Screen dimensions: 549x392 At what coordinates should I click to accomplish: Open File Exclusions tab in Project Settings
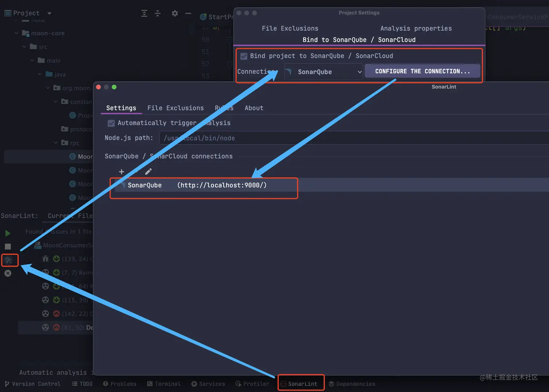pyautogui.click(x=290, y=28)
